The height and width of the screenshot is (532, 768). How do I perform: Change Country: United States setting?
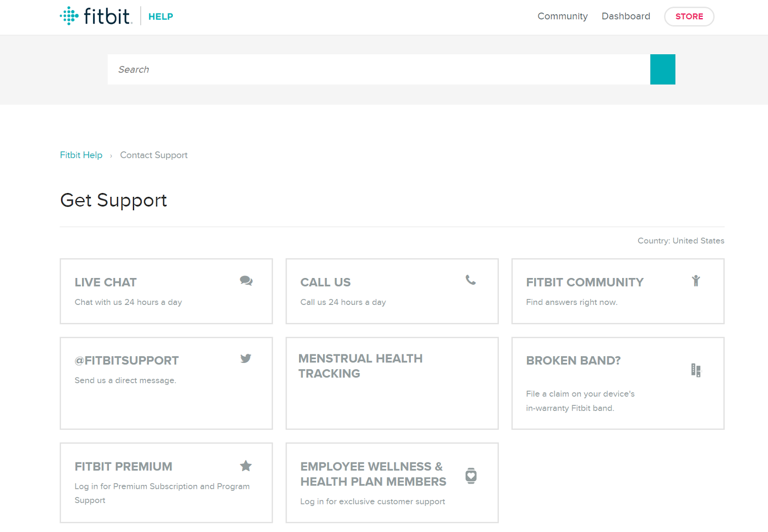681,241
